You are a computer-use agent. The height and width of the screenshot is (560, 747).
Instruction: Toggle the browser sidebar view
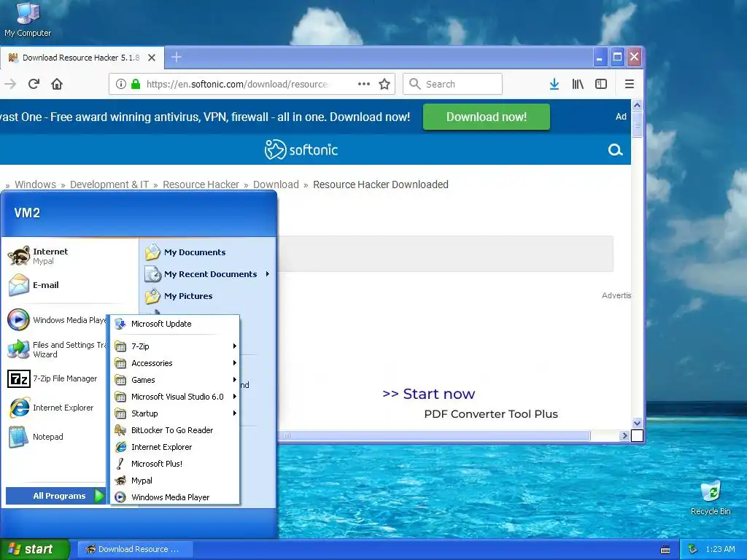[x=601, y=85]
